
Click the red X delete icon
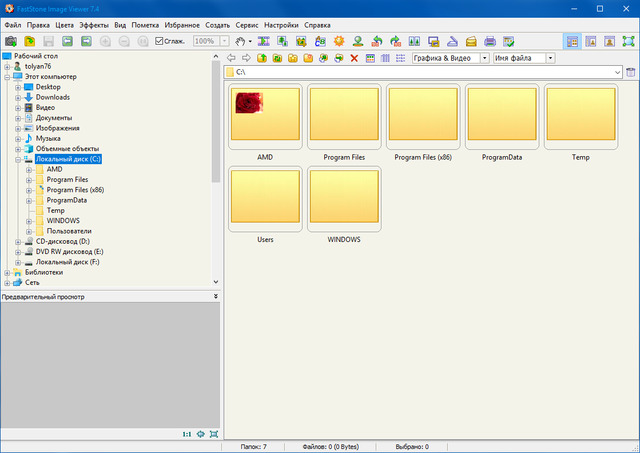(x=354, y=58)
